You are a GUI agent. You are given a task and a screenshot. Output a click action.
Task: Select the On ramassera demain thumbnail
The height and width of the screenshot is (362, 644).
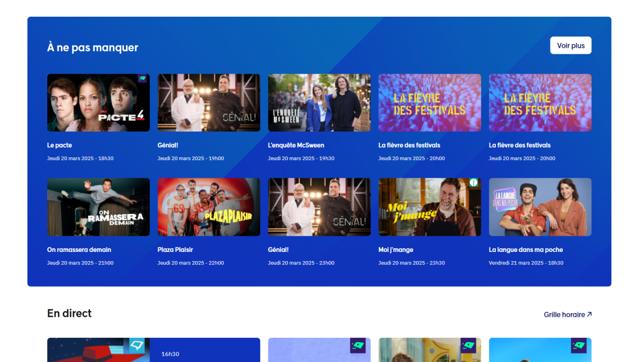click(x=98, y=207)
